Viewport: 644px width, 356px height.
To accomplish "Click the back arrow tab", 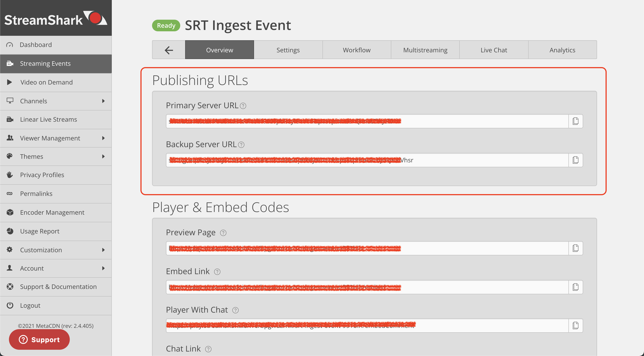I will click(x=169, y=50).
